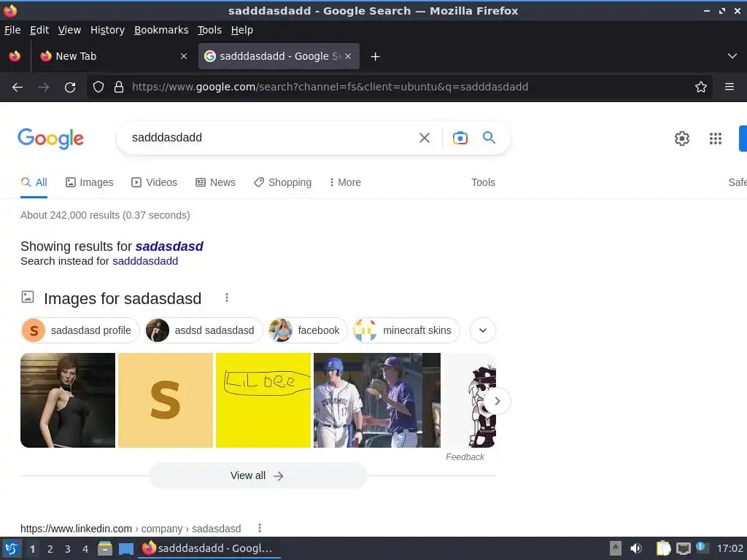The width and height of the screenshot is (747, 560).
Task: Open a new tab with plus button
Action: point(376,57)
